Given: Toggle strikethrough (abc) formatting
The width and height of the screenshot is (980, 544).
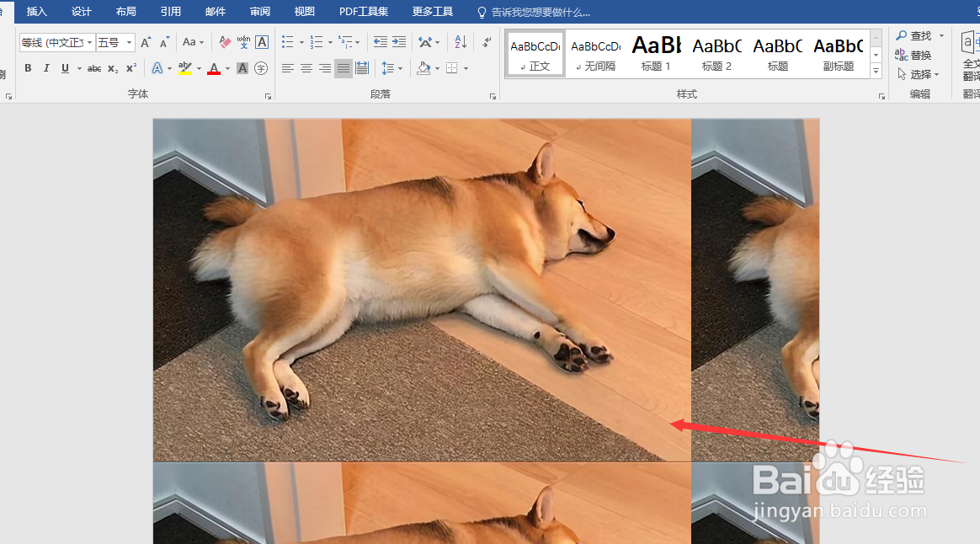Looking at the screenshot, I should click(x=94, y=68).
